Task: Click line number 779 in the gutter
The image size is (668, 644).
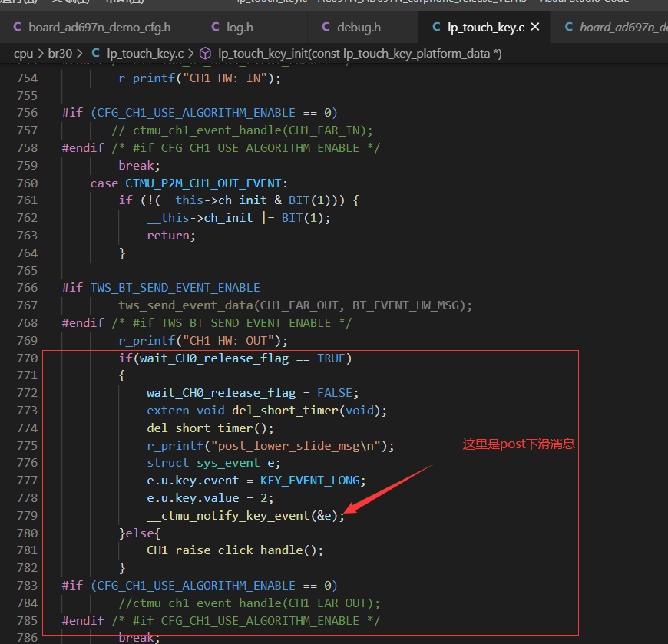Action: 28,515
